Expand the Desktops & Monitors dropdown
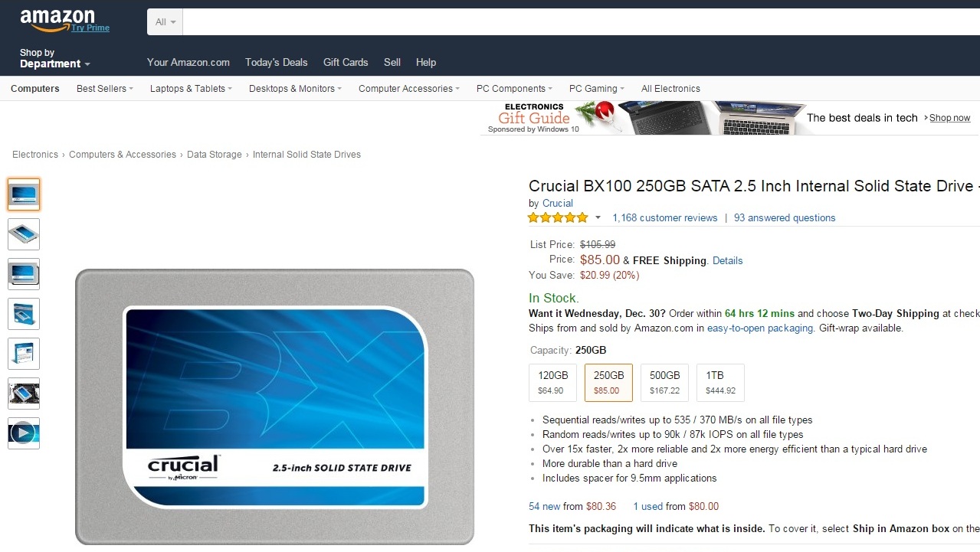Image resolution: width=980 pixels, height=552 pixels. (296, 89)
